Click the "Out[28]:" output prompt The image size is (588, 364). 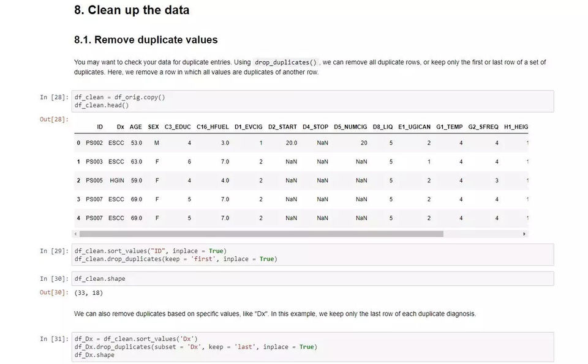tap(55, 119)
